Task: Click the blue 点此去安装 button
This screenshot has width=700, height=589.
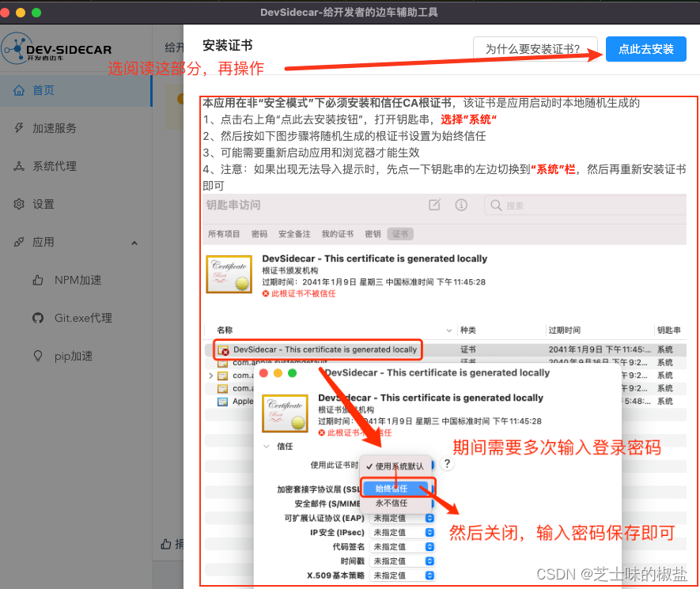Action: 646,49
